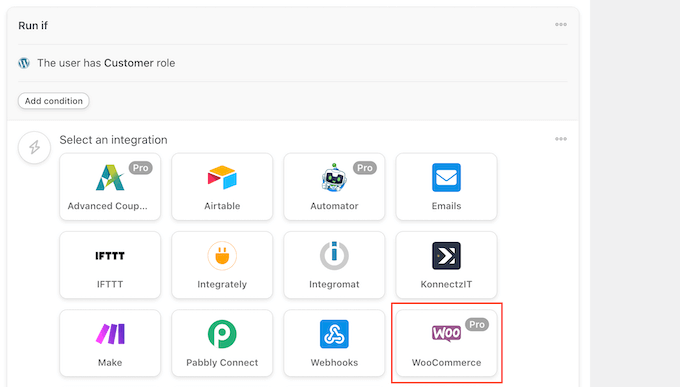Click the Run if heading
This screenshot has height=387, width=680.
pyautogui.click(x=33, y=26)
